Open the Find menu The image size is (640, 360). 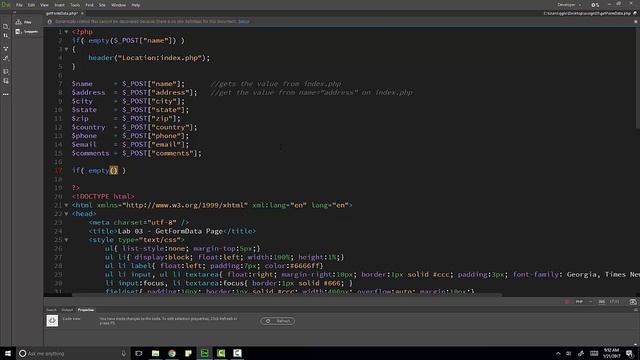tap(89, 5)
